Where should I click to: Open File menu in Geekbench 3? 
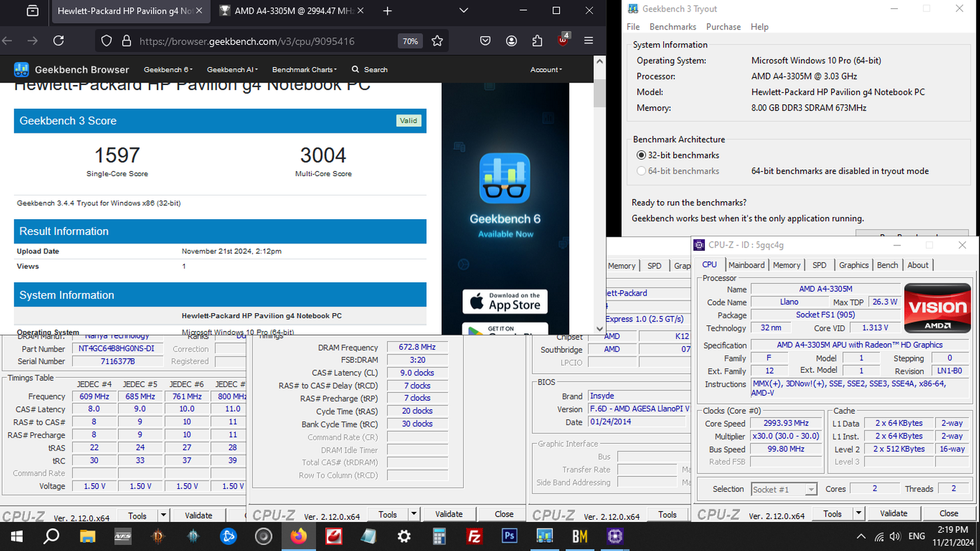pyautogui.click(x=633, y=27)
